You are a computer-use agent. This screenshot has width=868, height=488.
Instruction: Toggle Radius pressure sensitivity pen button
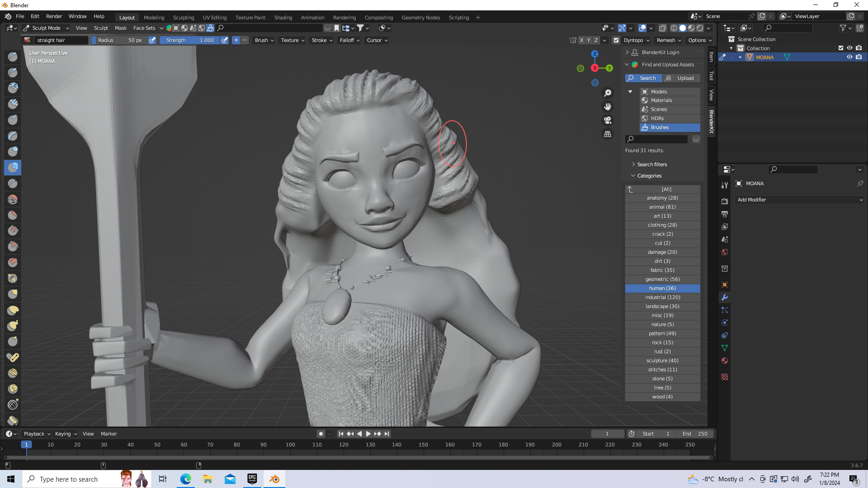click(x=152, y=40)
